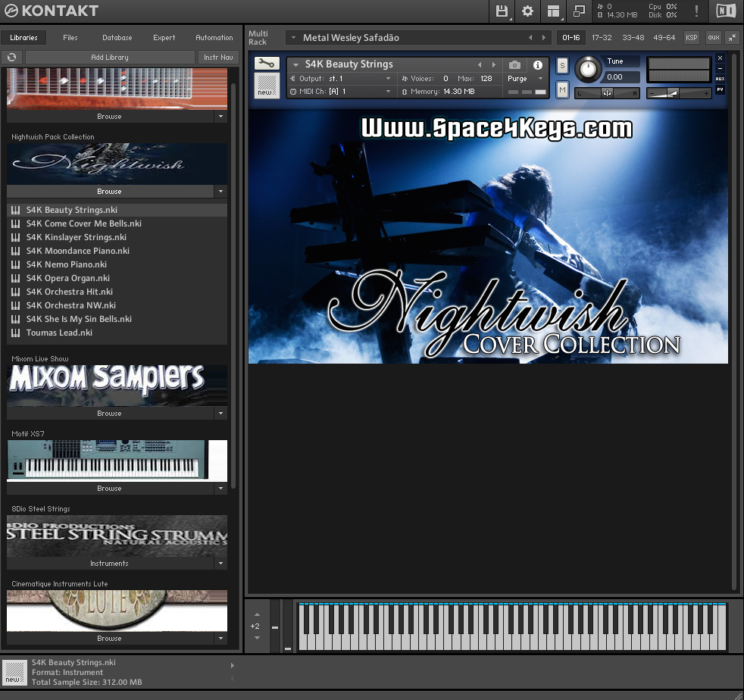Click Browse under Nightwish Pack Collection
Viewport: 744px width, 700px height.
(x=110, y=191)
